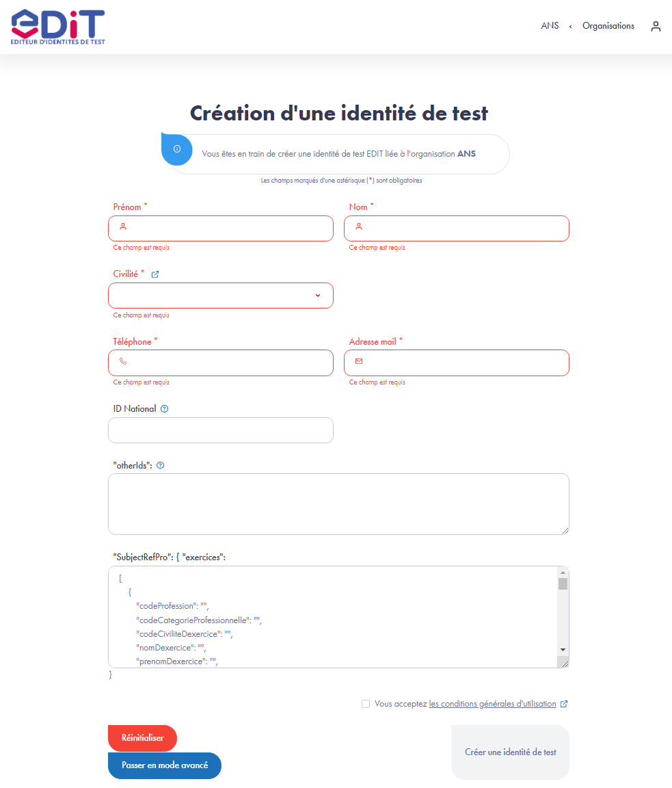Image resolution: width=672 pixels, height=788 pixels.
Task: Open the help tooltip next to otherIds
Action: click(160, 464)
